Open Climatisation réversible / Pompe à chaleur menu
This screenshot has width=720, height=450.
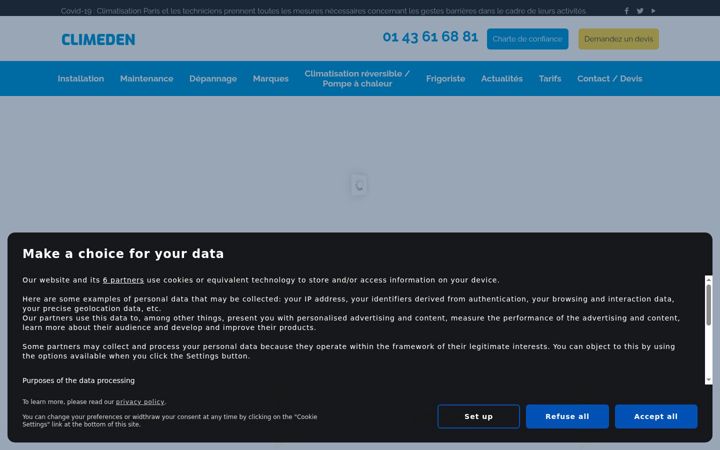pyautogui.click(x=357, y=79)
